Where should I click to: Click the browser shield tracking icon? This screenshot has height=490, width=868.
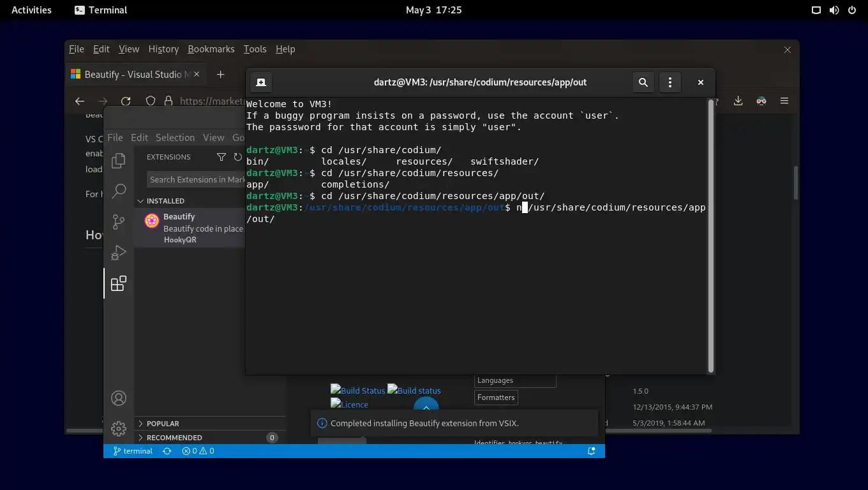(x=151, y=101)
